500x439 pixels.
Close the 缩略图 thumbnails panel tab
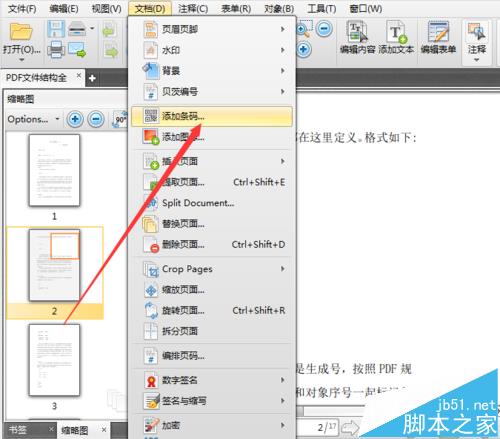coord(104,430)
